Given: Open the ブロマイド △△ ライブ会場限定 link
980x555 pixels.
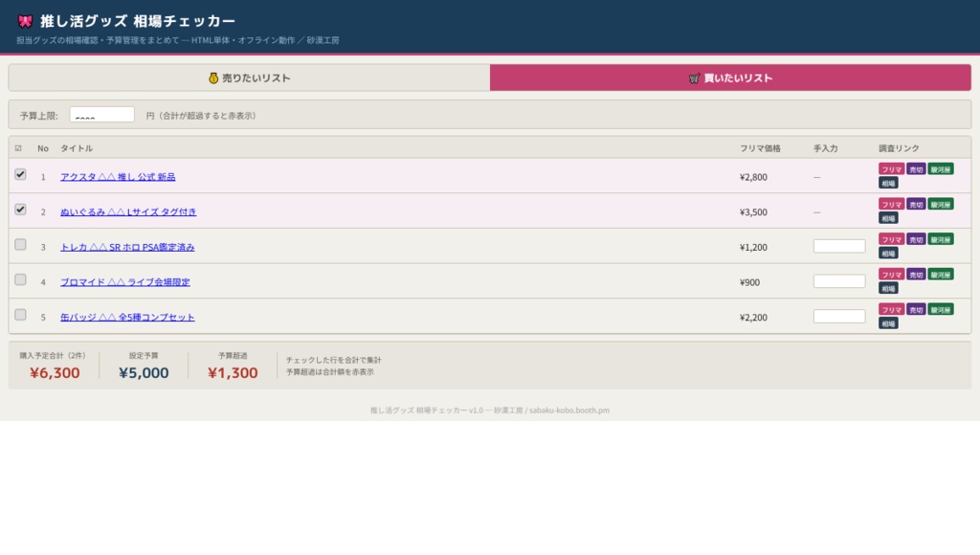Looking at the screenshot, I should point(125,282).
